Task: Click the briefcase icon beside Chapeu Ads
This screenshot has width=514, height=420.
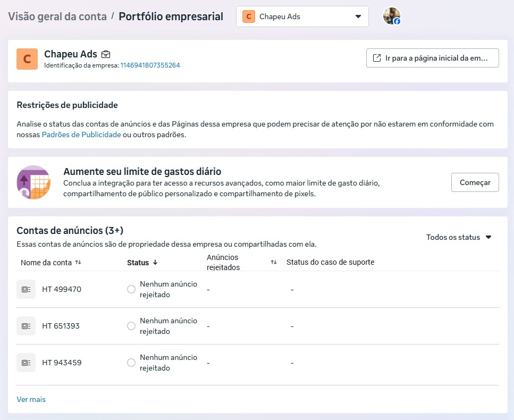Action: click(x=106, y=54)
